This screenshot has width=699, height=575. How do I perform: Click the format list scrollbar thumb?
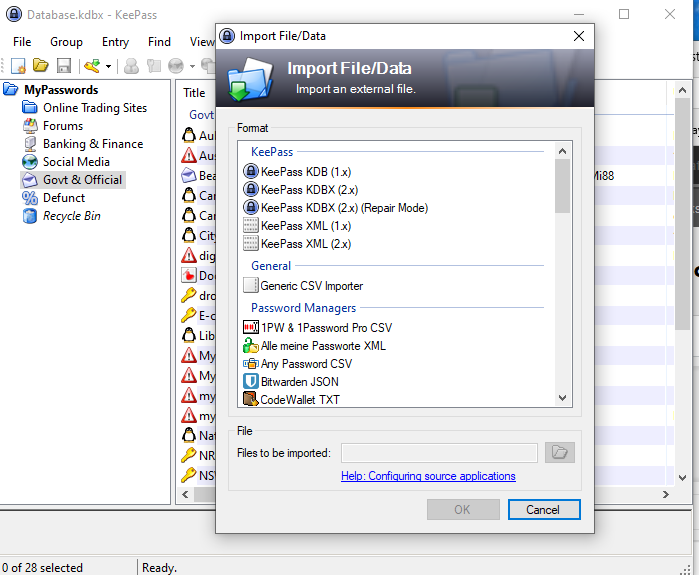click(563, 186)
